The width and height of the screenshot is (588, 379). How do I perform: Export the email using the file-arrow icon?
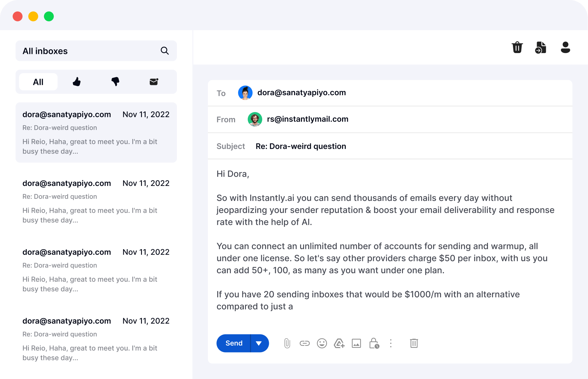[540, 47]
